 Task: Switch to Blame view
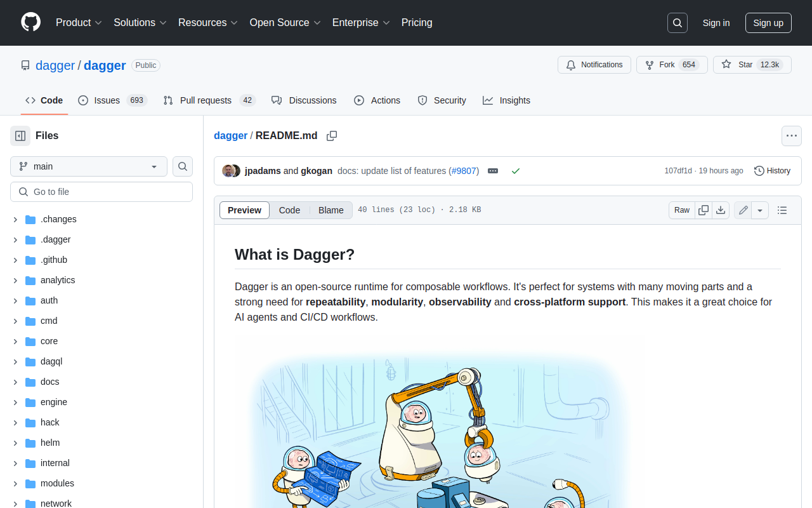331,210
